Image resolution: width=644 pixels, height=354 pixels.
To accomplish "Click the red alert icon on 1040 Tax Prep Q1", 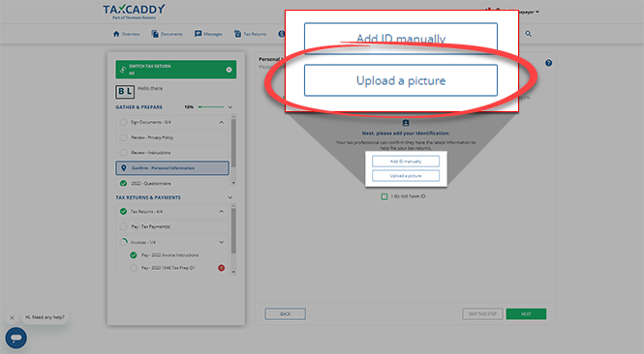I will click(222, 268).
